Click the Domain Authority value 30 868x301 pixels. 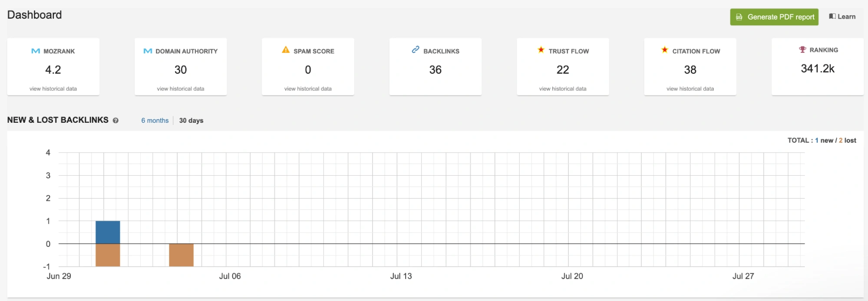181,70
